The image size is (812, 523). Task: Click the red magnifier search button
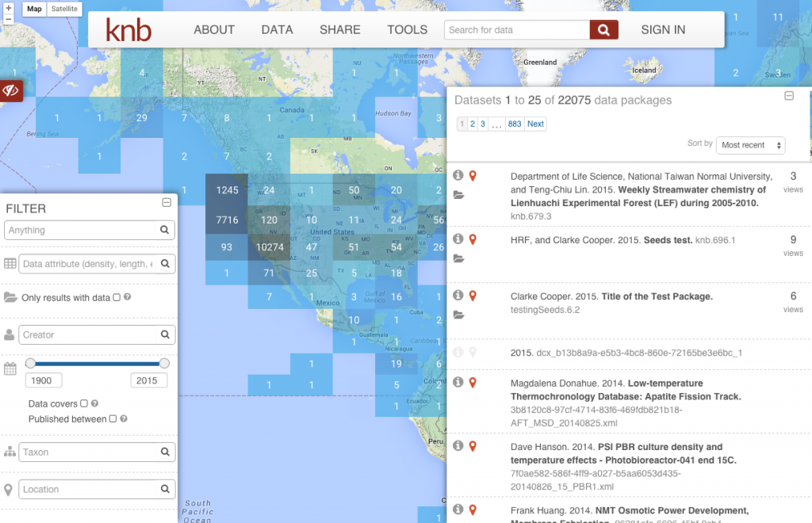click(603, 30)
